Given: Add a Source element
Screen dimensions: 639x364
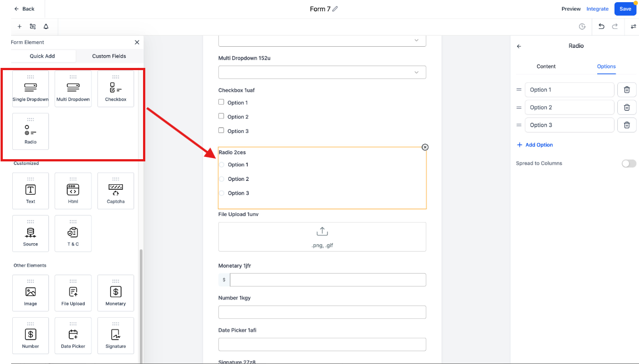Looking at the screenshot, I should tap(31, 234).
